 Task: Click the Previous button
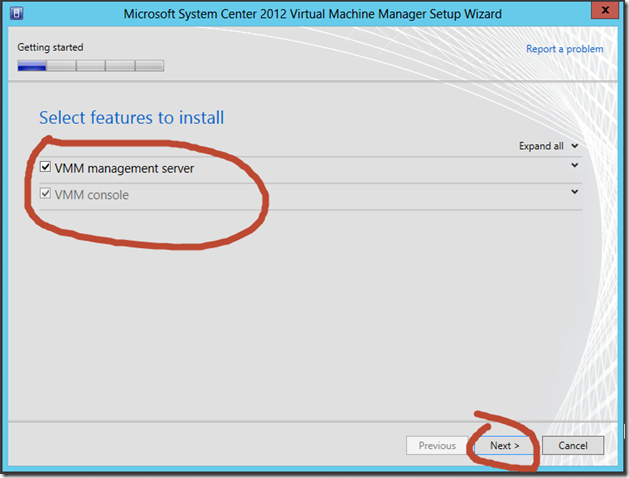[x=437, y=446]
